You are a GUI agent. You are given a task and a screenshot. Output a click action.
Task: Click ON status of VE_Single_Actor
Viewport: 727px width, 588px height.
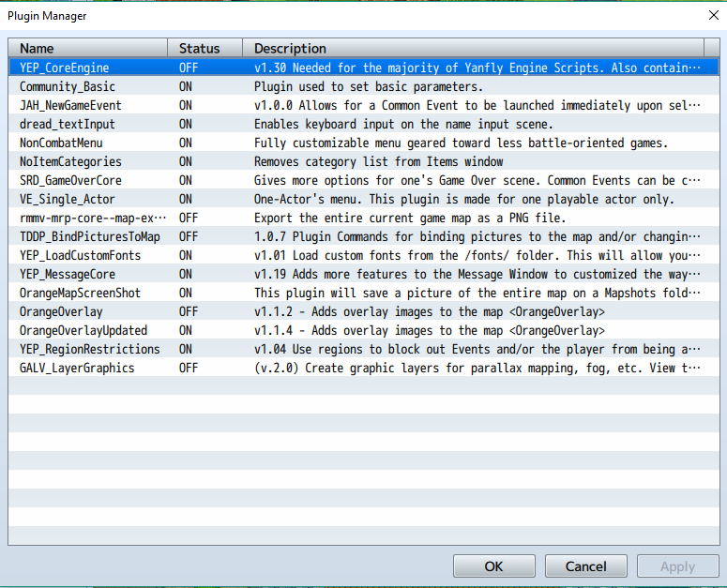pyautogui.click(x=186, y=199)
